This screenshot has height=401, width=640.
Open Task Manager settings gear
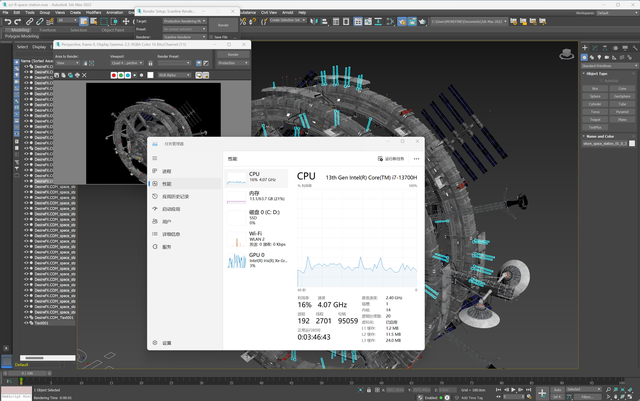coord(155,343)
